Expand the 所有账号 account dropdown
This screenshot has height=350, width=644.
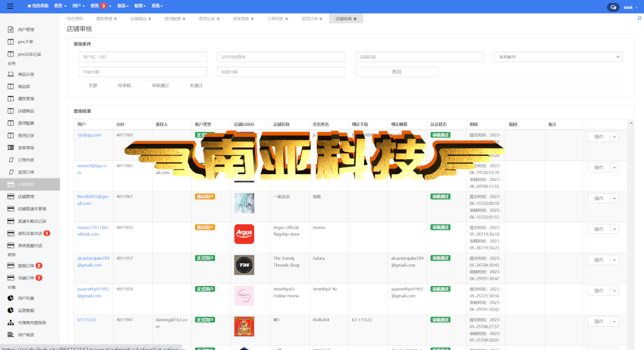(x=558, y=57)
